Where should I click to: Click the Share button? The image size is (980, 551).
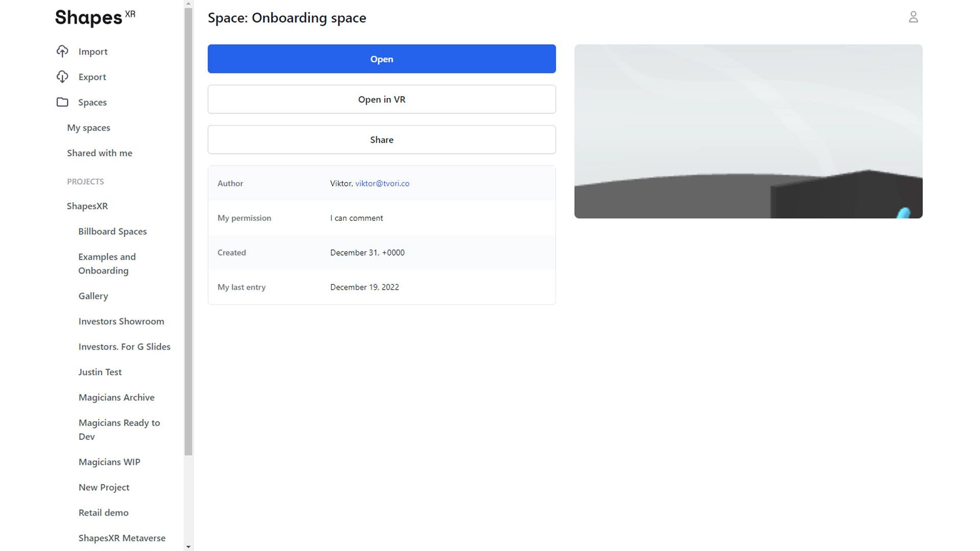[382, 139]
